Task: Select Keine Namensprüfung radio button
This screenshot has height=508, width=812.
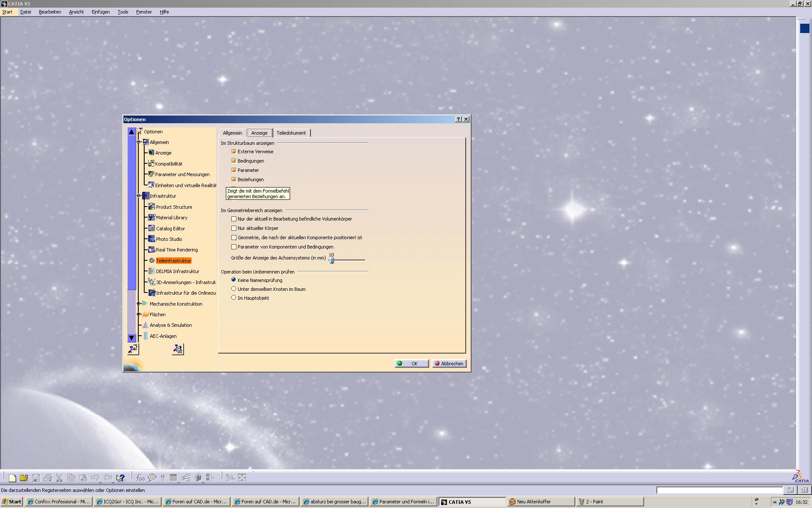Action: coord(233,280)
